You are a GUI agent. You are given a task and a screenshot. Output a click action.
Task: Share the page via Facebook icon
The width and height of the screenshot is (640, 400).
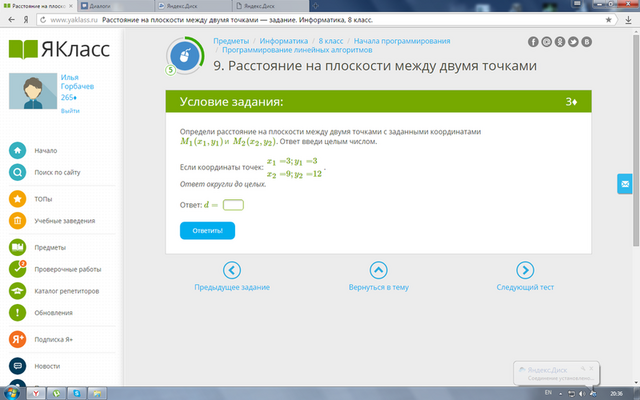coord(533,42)
